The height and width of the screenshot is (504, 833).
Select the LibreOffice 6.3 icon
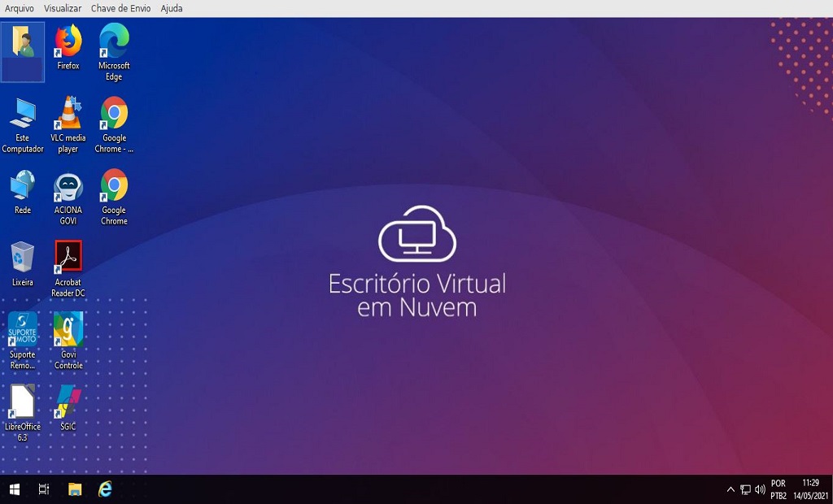coord(23,402)
